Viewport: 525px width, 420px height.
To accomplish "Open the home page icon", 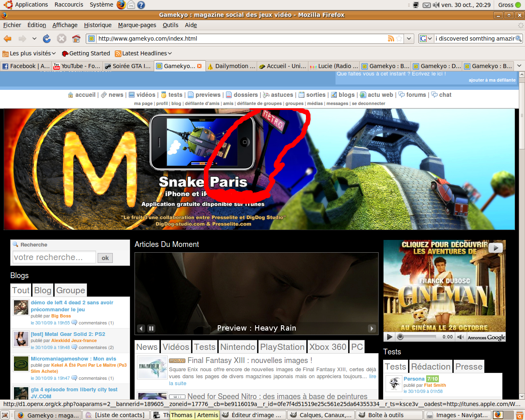I will tap(76, 39).
